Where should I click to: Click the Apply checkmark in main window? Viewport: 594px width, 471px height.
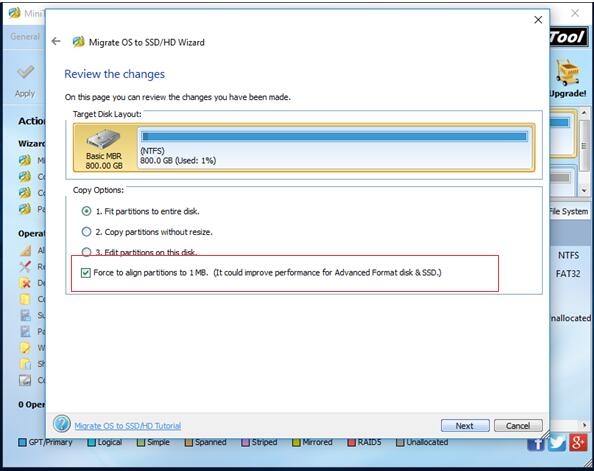click(25, 72)
